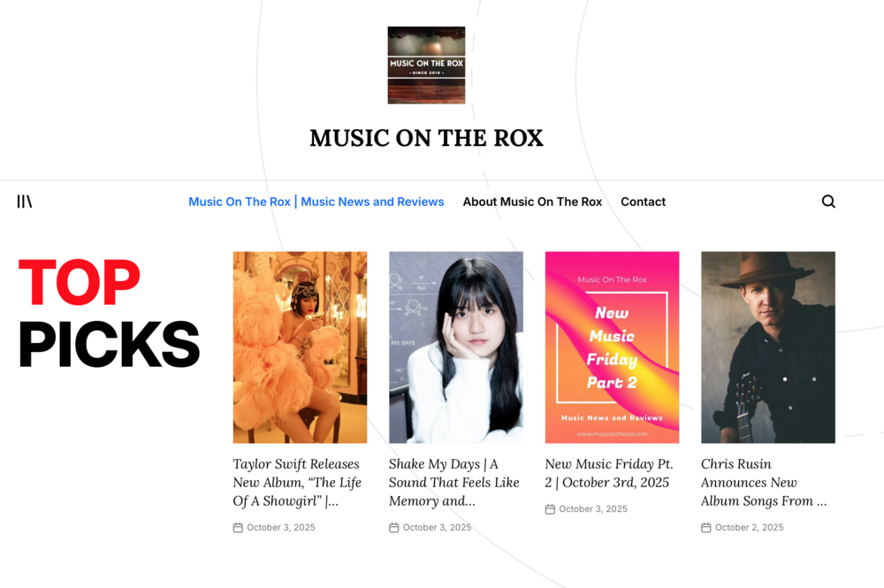Select the Shake My Days portrait thumbnail
This screenshot has width=884, height=588.
[x=456, y=347]
